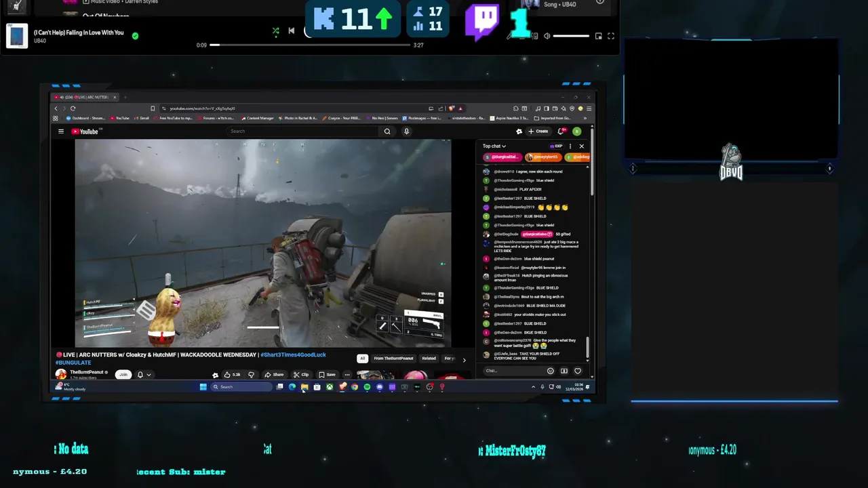This screenshot has width=868, height=488.
Task: Open live chat three-dot menu
Action: coord(570,146)
